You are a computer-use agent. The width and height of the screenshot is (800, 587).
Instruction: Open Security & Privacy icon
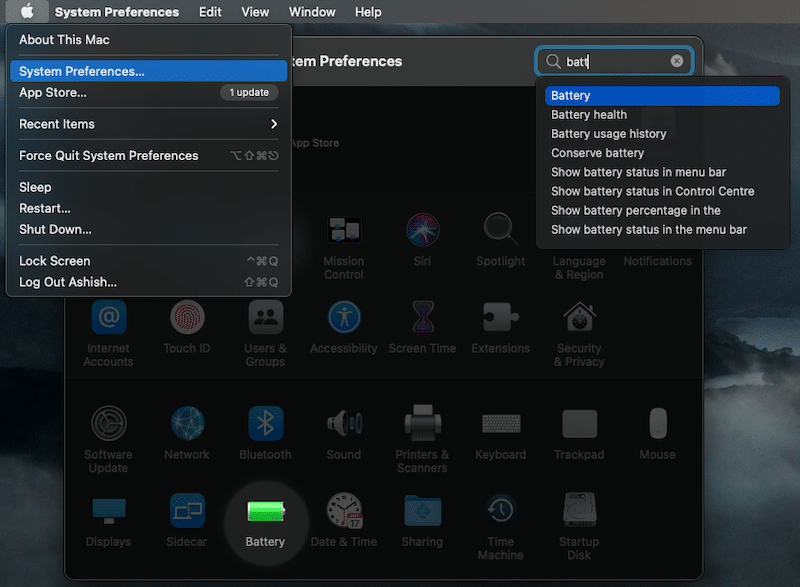pos(579,318)
